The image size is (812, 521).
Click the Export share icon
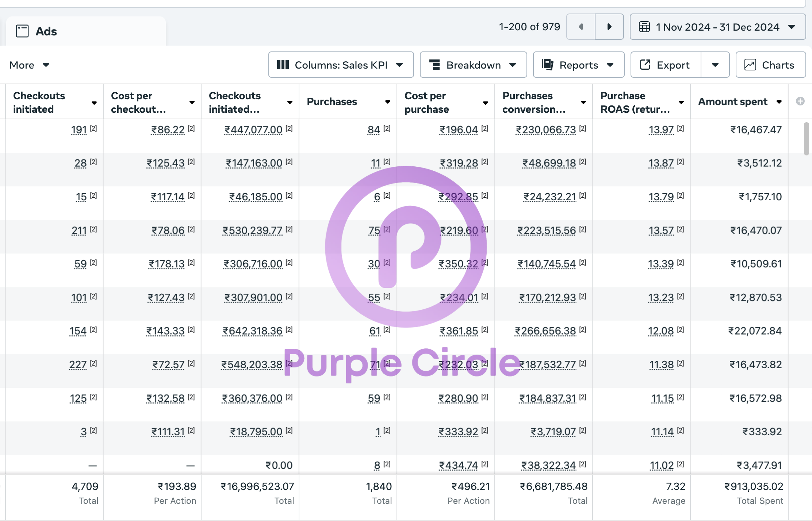(645, 65)
